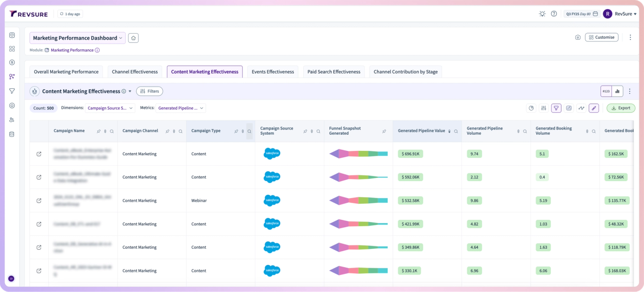Open the Q3 FY25 Day 80 date selector

(x=582, y=14)
